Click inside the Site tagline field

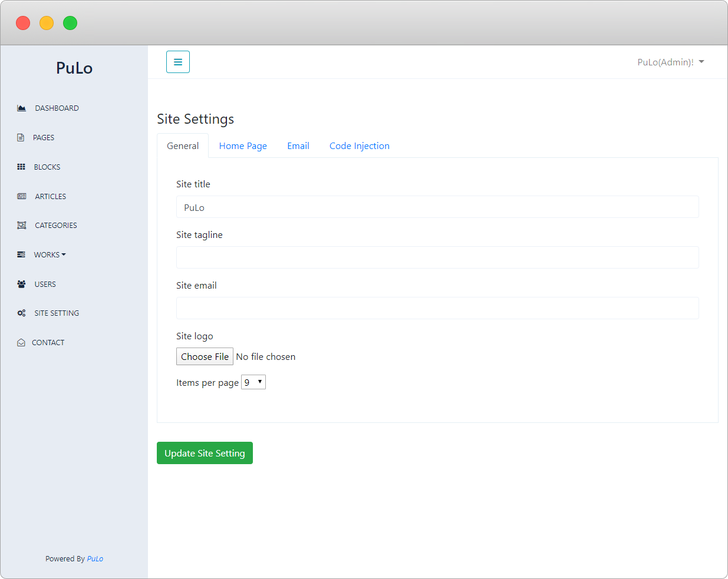click(437, 257)
